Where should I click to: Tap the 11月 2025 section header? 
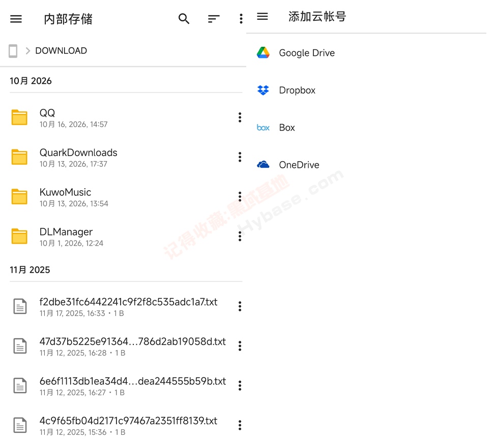(30, 270)
